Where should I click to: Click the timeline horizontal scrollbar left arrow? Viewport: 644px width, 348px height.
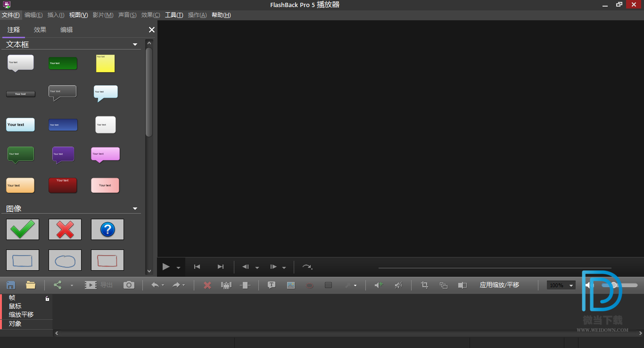pyautogui.click(x=57, y=333)
